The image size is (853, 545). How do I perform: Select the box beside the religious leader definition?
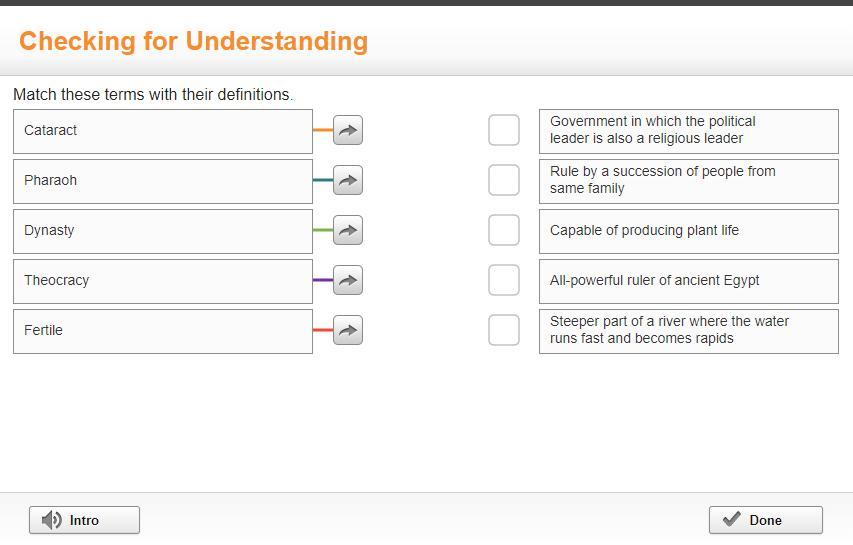(504, 130)
